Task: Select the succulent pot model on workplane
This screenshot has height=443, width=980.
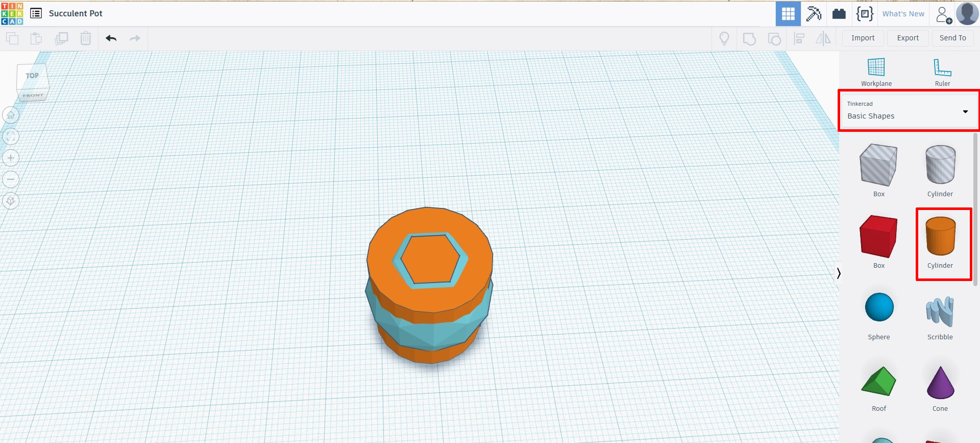Action: [x=430, y=285]
